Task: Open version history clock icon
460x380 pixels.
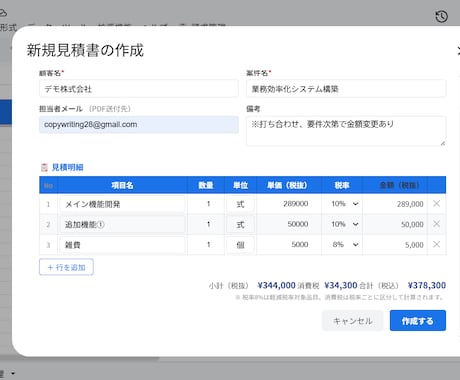Action: tap(442, 16)
